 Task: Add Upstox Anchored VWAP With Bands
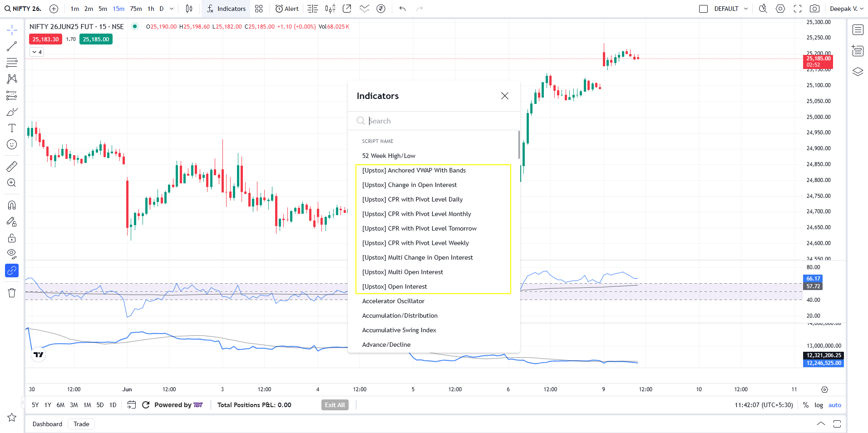[433, 170]
